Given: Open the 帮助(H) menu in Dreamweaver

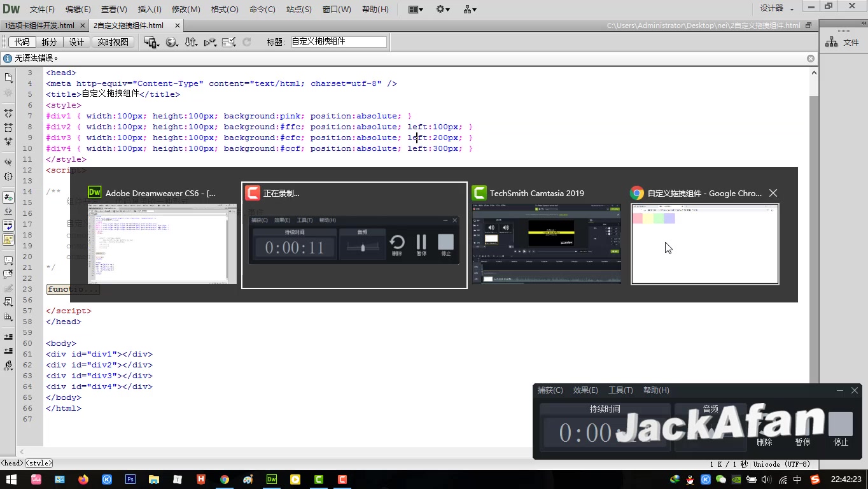Looking at the screenshot, I should (x=375, y=9).
